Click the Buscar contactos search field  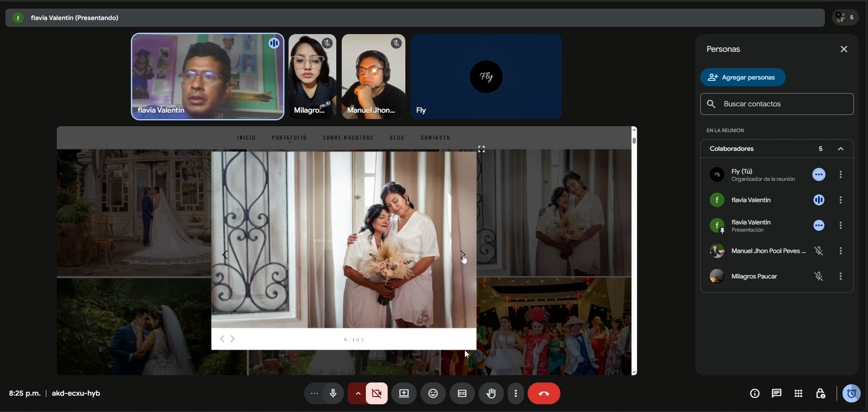pos(777,104)
